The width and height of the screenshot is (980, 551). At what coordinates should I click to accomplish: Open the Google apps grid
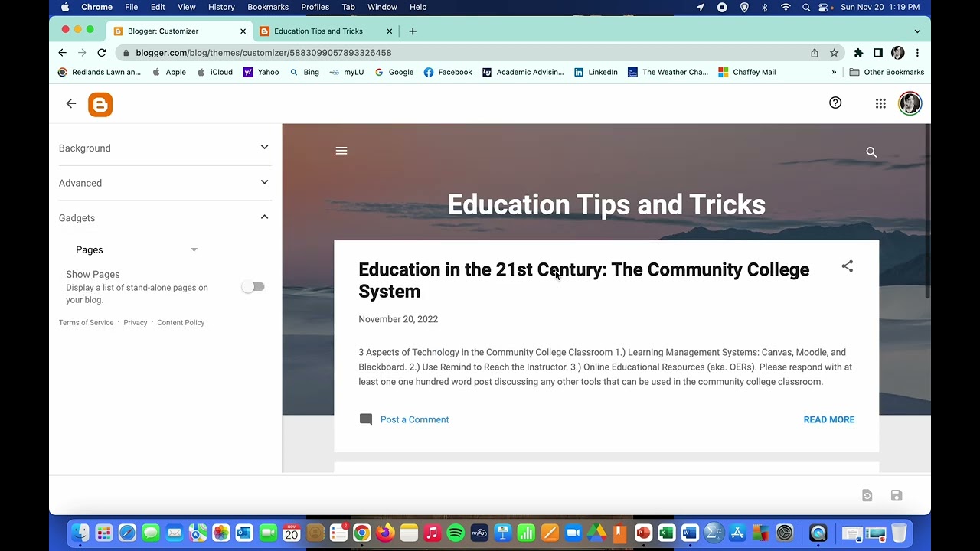coord(880,103)
